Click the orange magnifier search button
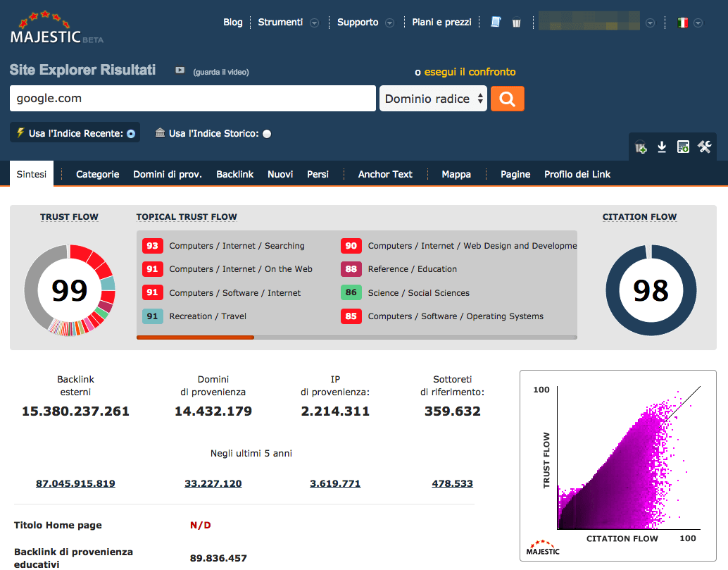 (508, 99)
